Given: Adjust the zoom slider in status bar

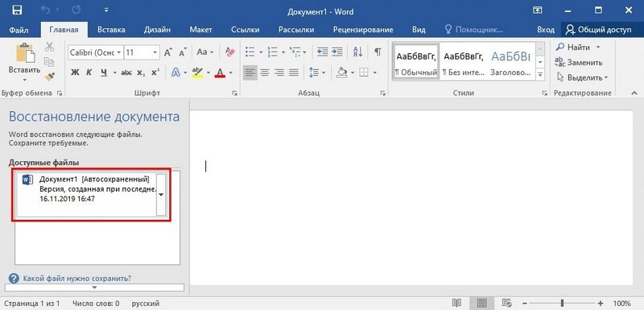Looking at the screenshot, I should (x=562, y=304).
